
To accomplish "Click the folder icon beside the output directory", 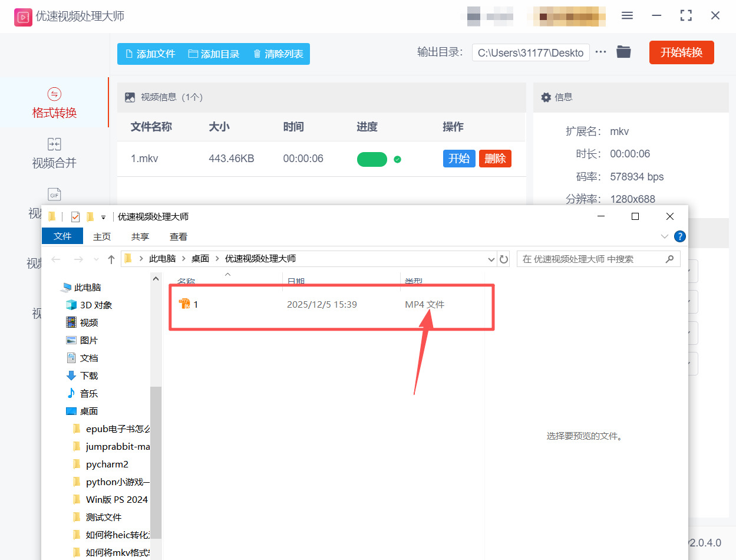I will pyautogui.click(x=623, y=52).
